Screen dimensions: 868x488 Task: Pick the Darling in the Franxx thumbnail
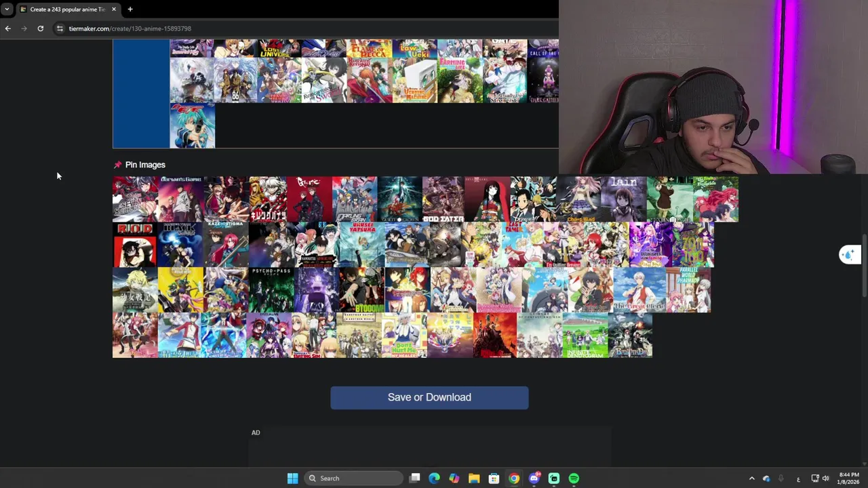coord(355,199)
